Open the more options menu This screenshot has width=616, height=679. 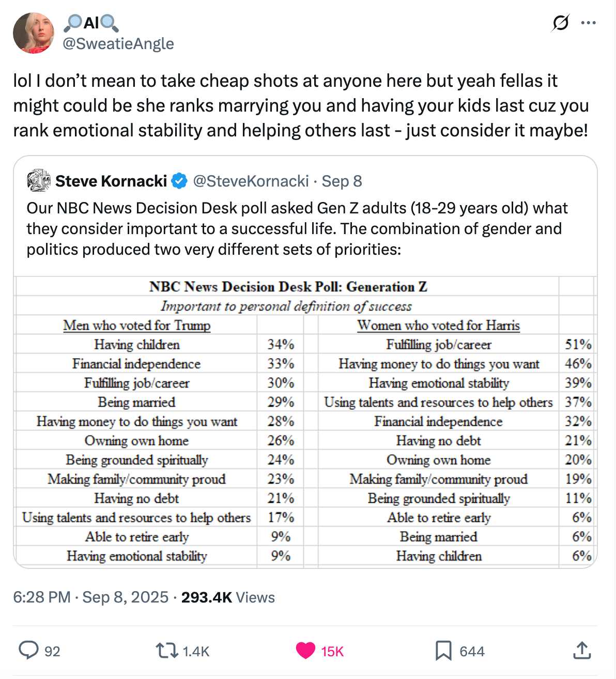click(x=589, y=23)
